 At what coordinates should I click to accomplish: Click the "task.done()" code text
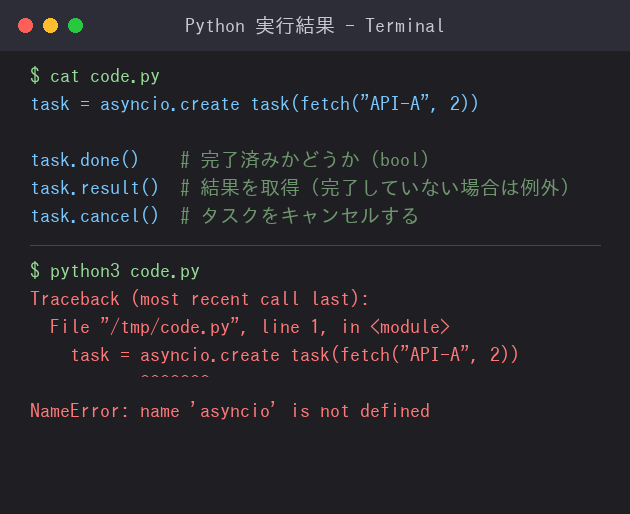pyautogui.click(x=85, y=160)
